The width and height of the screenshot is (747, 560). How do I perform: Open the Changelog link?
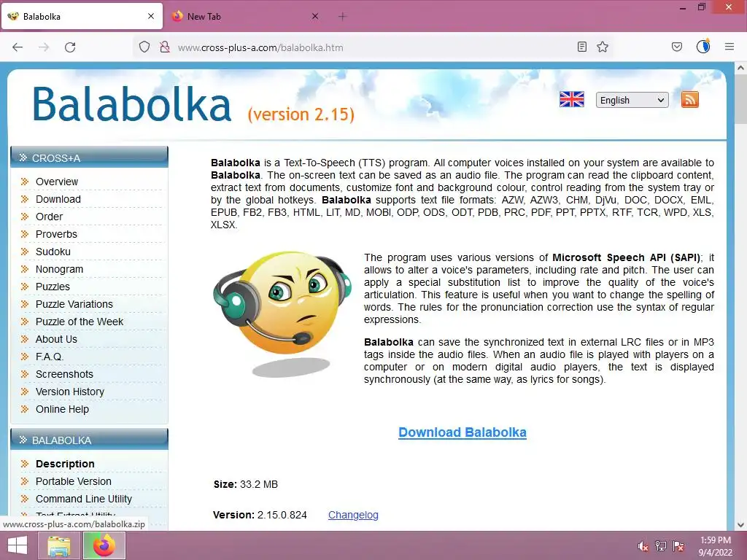[x=353, y=515]
